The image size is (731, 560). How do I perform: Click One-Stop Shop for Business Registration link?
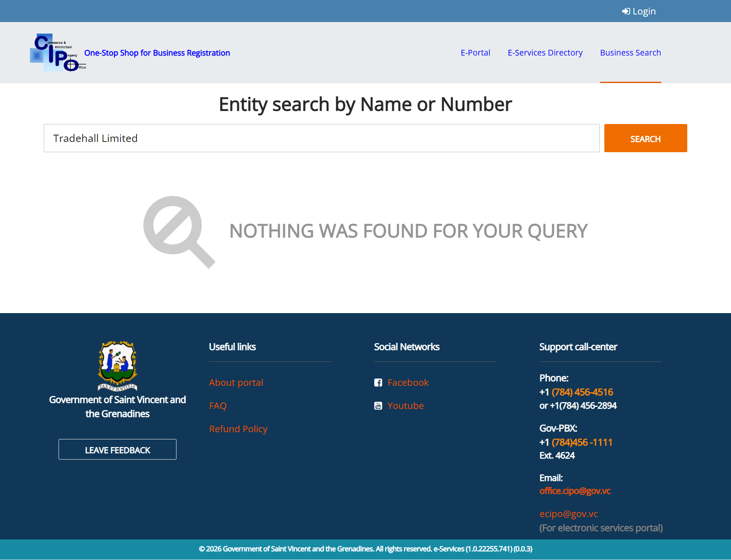pos(157,53)
